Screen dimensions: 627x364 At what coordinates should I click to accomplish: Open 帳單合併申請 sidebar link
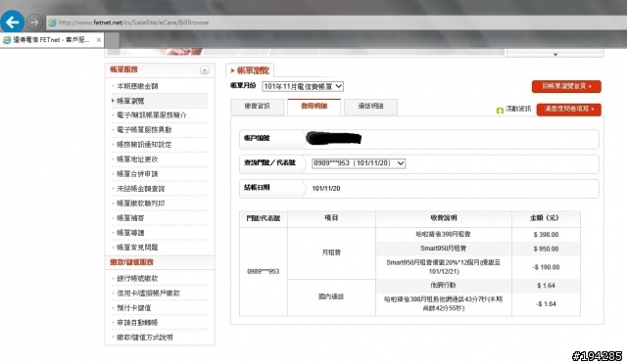tap(137, 174)
